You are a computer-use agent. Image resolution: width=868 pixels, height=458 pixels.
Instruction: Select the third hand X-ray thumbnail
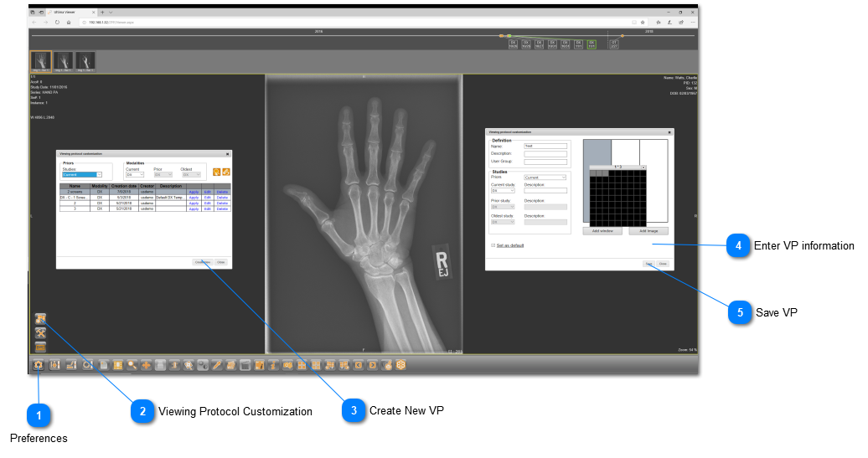(x=85, y=61)
